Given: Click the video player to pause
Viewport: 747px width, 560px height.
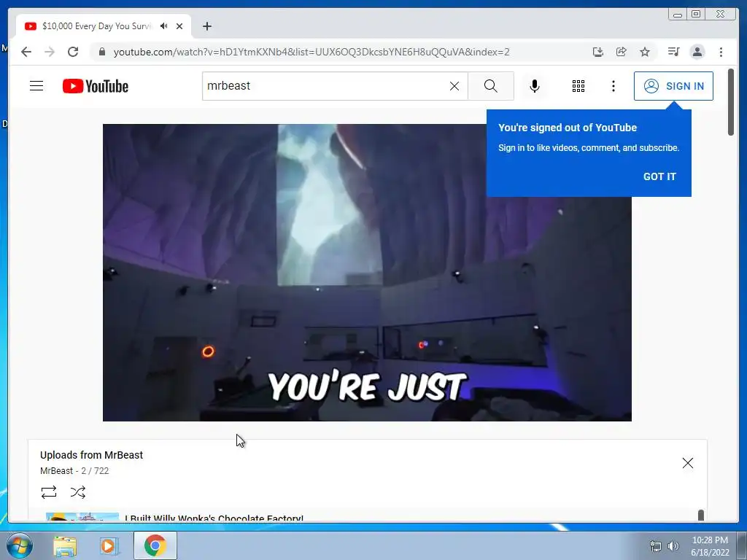Looking at the screenshot, I should click(367, 273).
